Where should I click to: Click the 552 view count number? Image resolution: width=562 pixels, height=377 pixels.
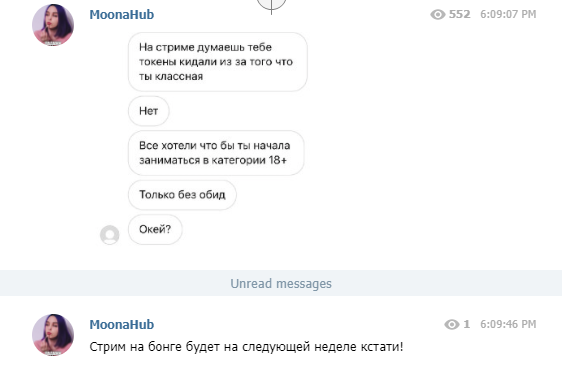(459, 14)
